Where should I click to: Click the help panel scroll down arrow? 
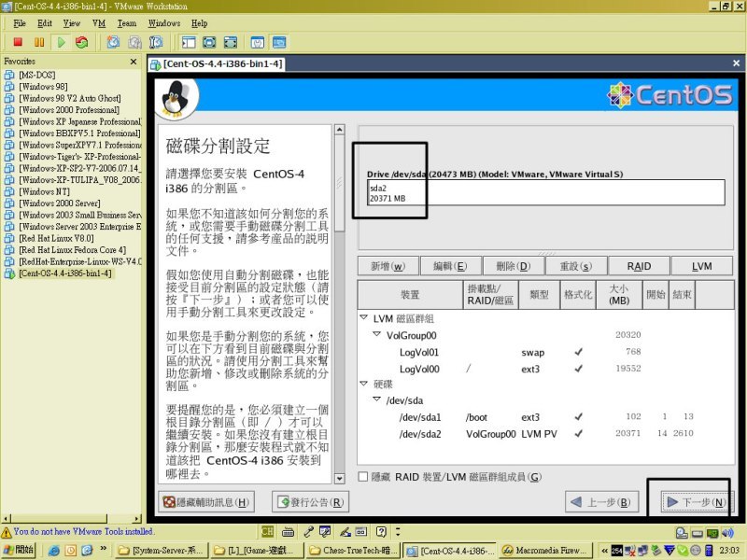pos(340,479)
